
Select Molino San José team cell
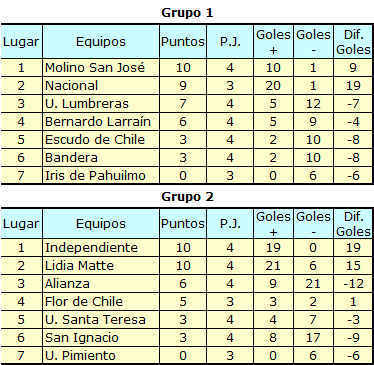[x=101, y=68]
